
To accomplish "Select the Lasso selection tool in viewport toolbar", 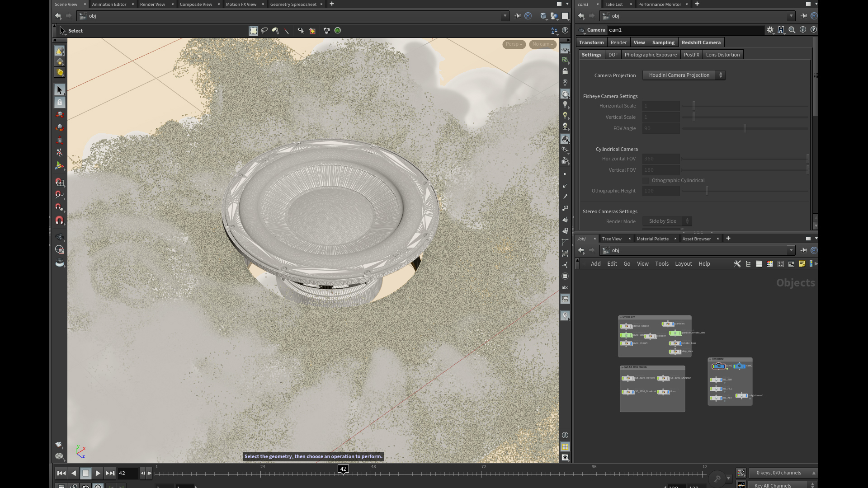I will pyautogui.click(x=264, y=31).
